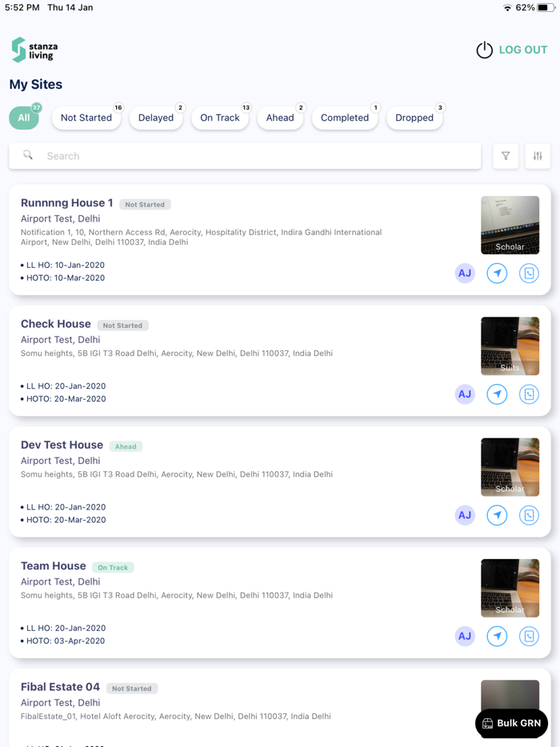The image size is (560, 747).
Task: Tap navigation arrow for Team House
Action: pos(497,636)
